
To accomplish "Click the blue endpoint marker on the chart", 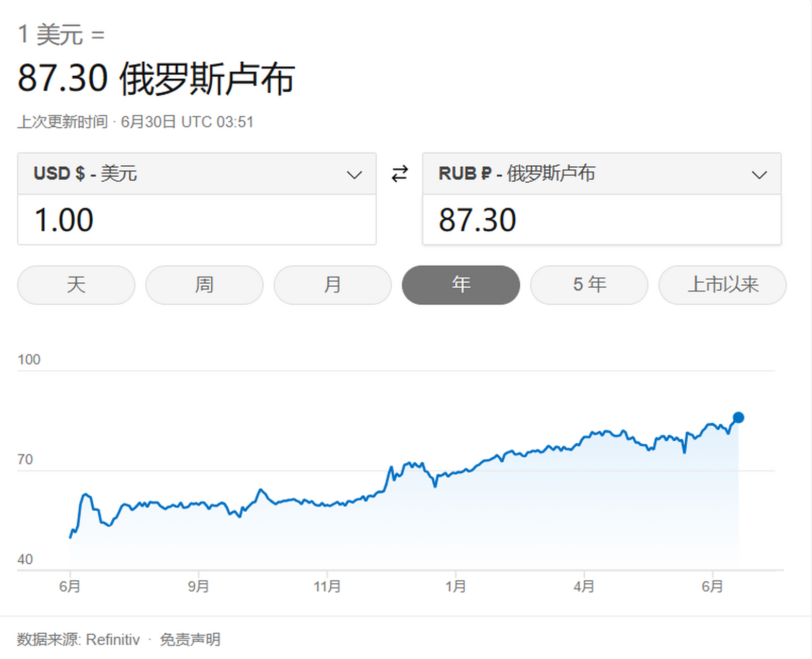I will [x=738, y=418].
